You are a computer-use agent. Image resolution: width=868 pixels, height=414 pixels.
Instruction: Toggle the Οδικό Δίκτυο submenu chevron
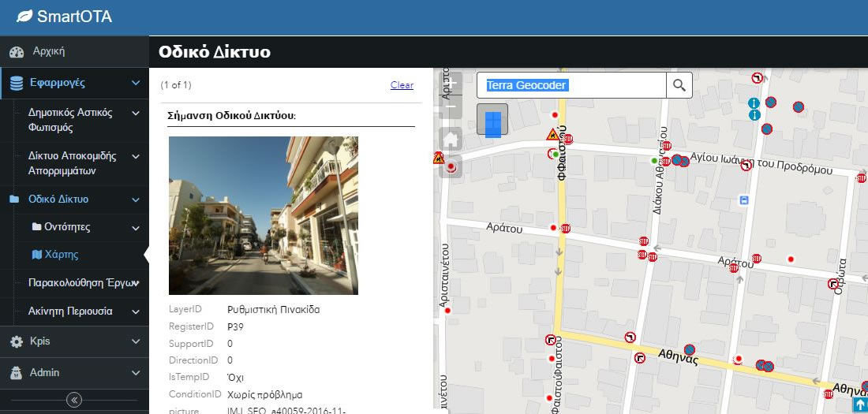click(136, 200)
